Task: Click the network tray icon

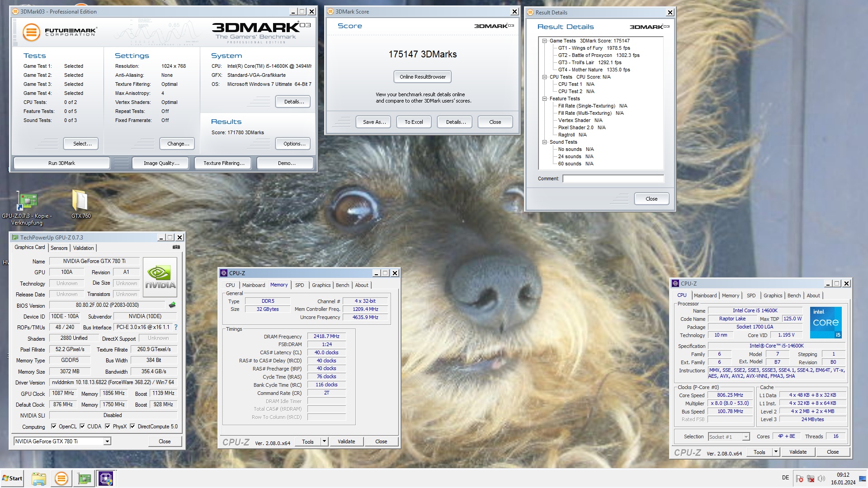Action: coord(811,479)
